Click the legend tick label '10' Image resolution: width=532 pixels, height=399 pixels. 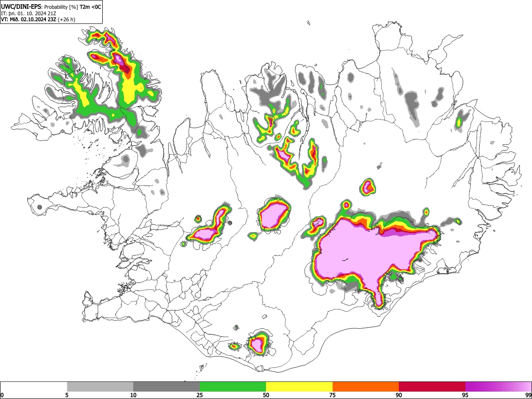(x=133, y=395)
